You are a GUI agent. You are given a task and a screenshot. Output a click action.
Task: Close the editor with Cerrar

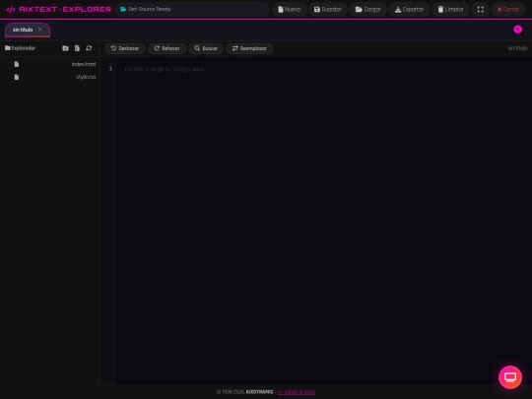point(508,10)
